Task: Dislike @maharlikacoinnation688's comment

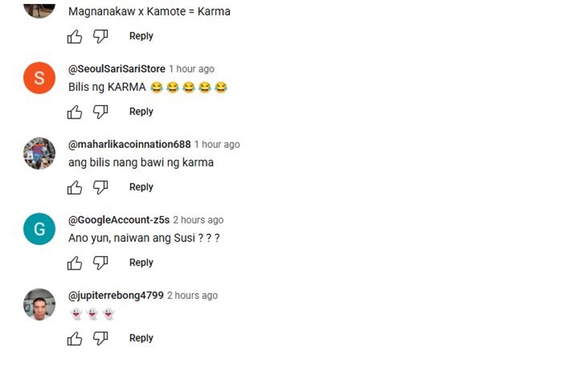Action: [x=101, y=187]
